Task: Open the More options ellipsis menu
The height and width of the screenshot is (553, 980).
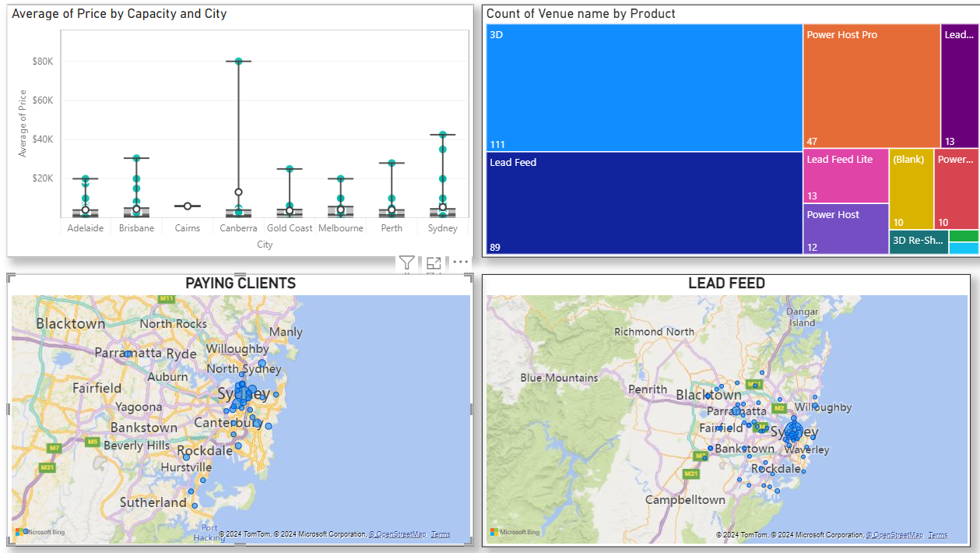Action: pos(461,262)
